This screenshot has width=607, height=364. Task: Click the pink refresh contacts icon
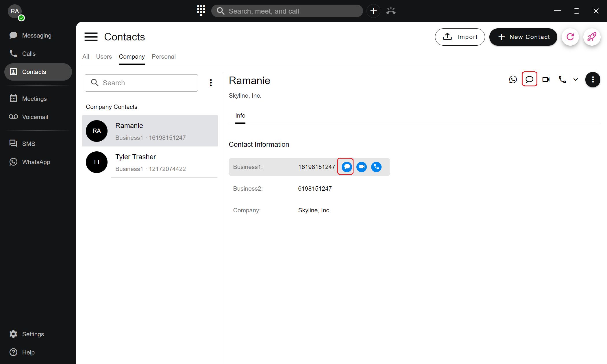(x=570, y=37)
